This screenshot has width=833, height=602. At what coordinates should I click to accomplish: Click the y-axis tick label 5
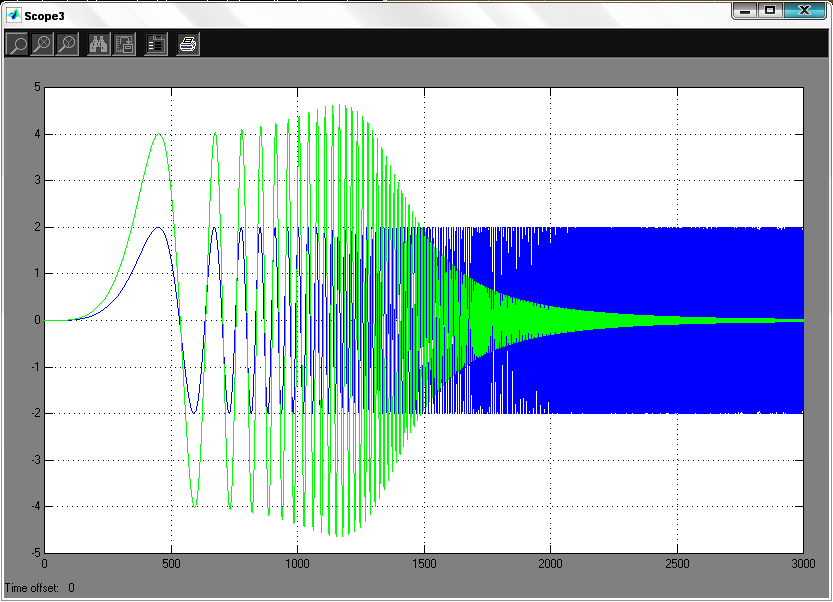point(37,87)
